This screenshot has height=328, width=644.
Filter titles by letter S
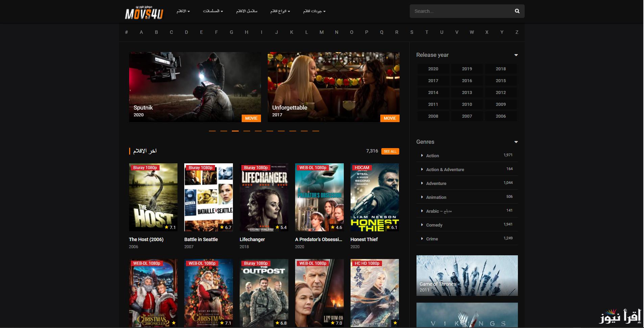point(412,32)
